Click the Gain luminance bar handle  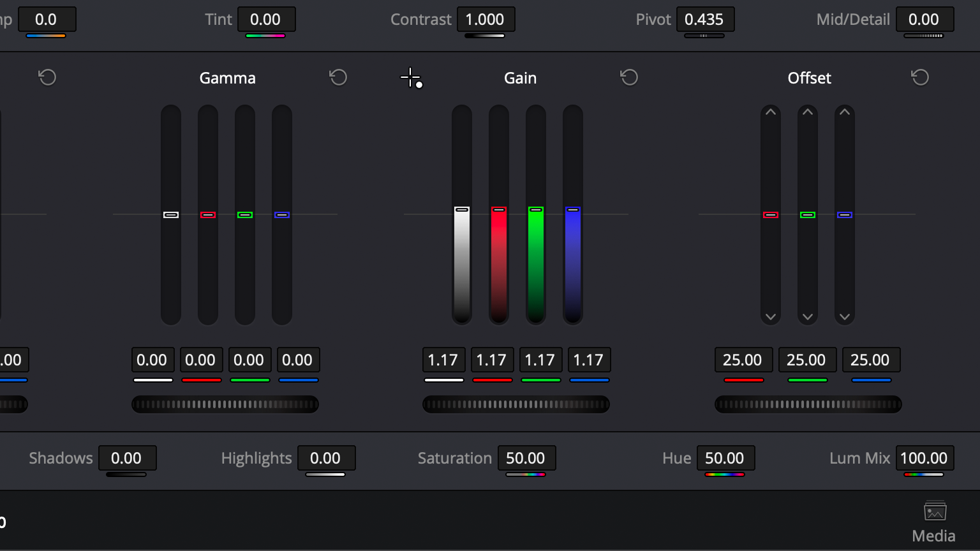click(x=462, y=210)
